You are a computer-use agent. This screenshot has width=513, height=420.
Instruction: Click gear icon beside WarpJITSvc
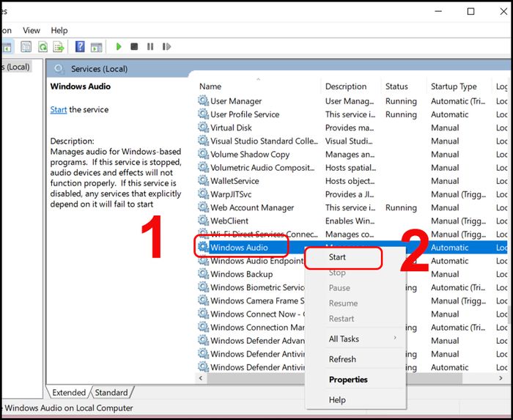(203, 194)
